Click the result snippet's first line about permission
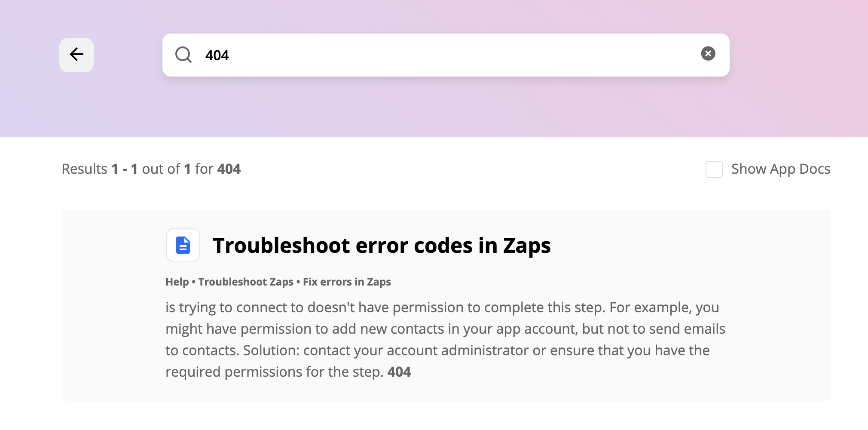 (x=442, y=307)
